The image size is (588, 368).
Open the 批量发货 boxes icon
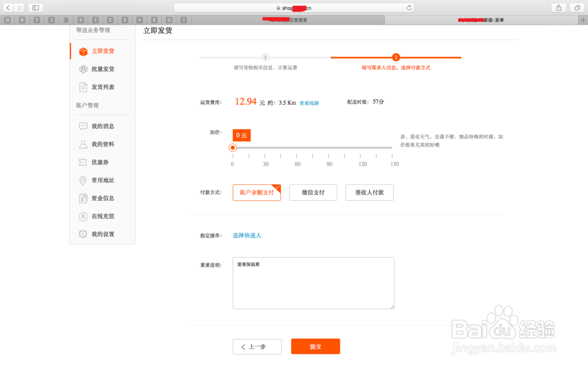click(x=83, y=69)
